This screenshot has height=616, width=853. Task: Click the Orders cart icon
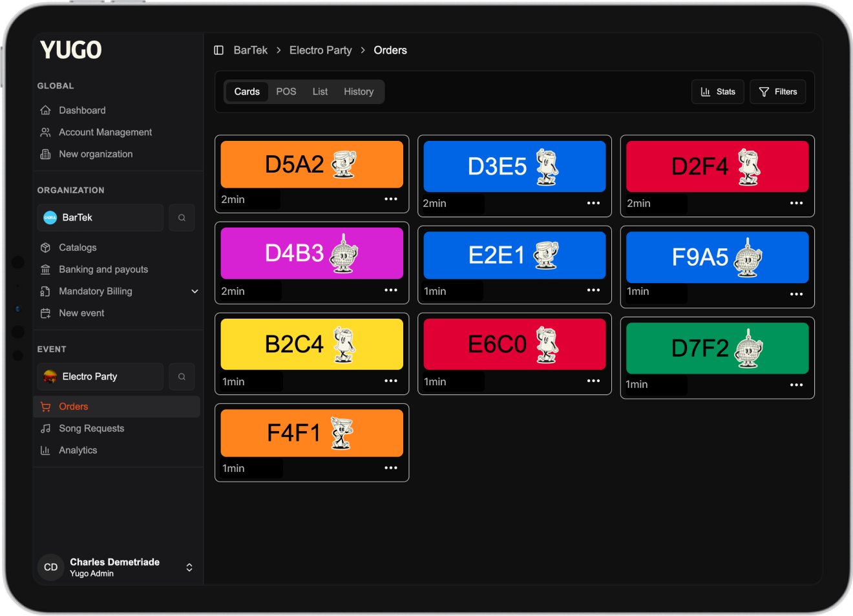coord(45,407)
